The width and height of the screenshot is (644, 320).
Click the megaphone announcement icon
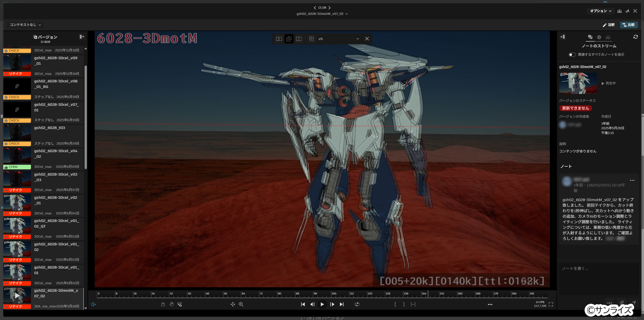tap(627, 11)
